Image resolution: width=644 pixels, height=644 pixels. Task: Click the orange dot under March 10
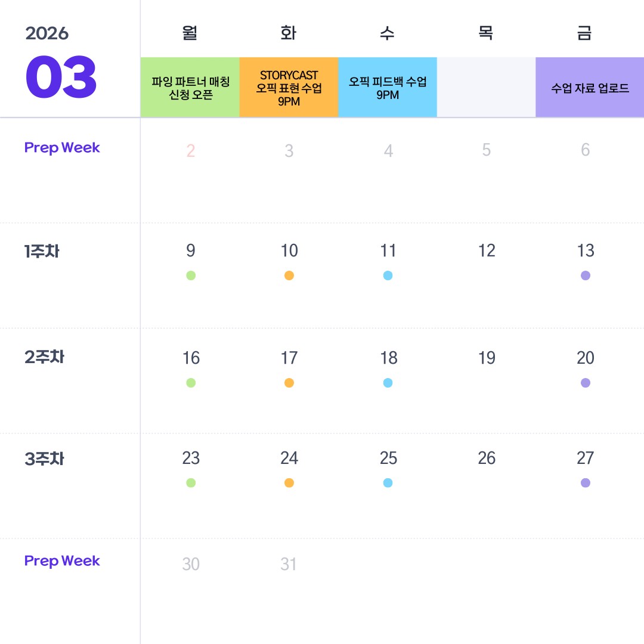pyautogui.click(x=289, y=275)
